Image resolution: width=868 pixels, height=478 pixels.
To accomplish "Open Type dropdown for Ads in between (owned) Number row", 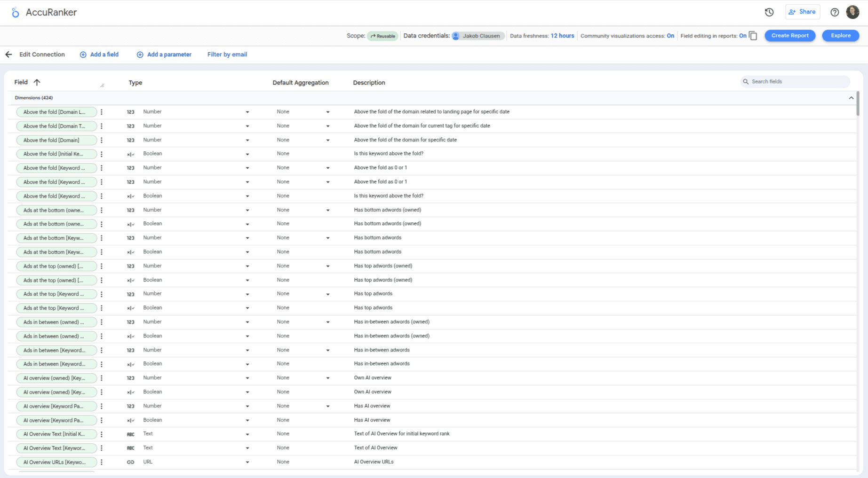I will click(x=247, y=322).
